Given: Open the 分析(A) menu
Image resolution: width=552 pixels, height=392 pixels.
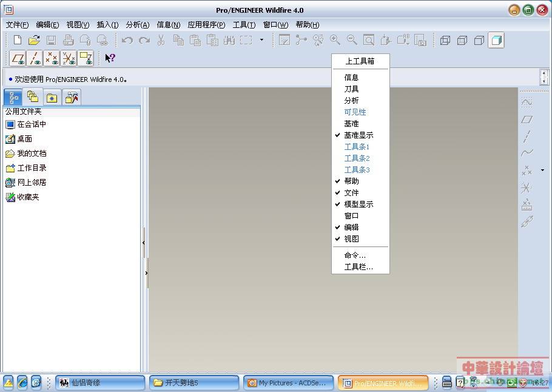Looking at the screenshot, I should coord(138,25).
